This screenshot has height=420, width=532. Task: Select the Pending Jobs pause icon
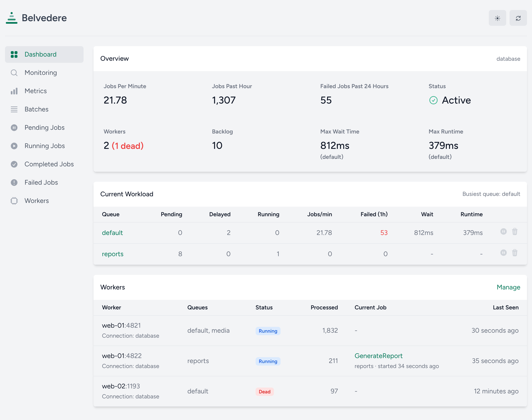point(14,128)
